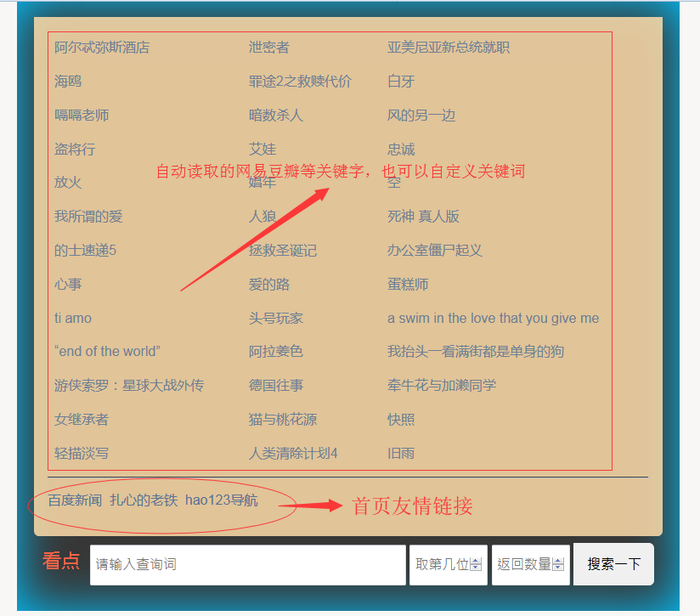Click 'a swim in the love that you give me'
The image size is (700, 616).
click(493, 319)
